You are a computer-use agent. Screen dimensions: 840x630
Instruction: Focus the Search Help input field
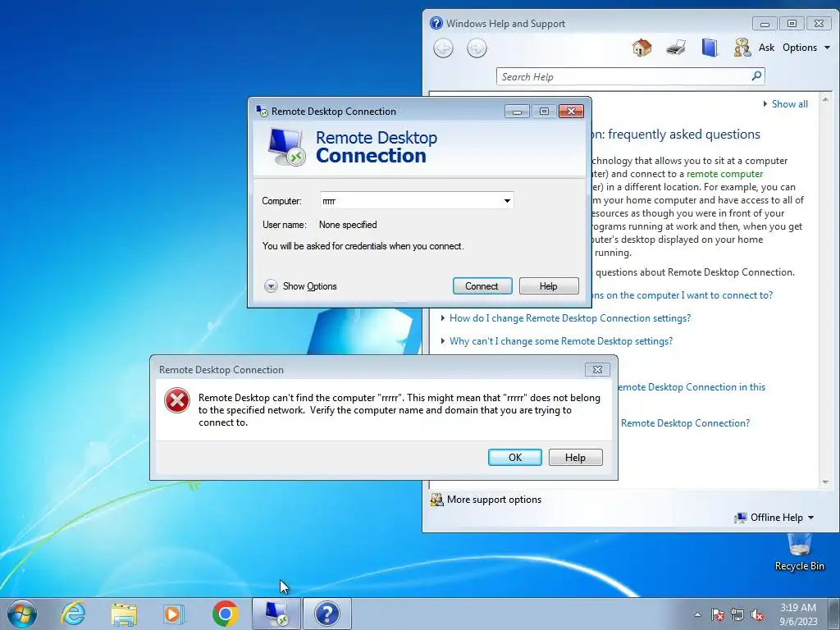624,76
